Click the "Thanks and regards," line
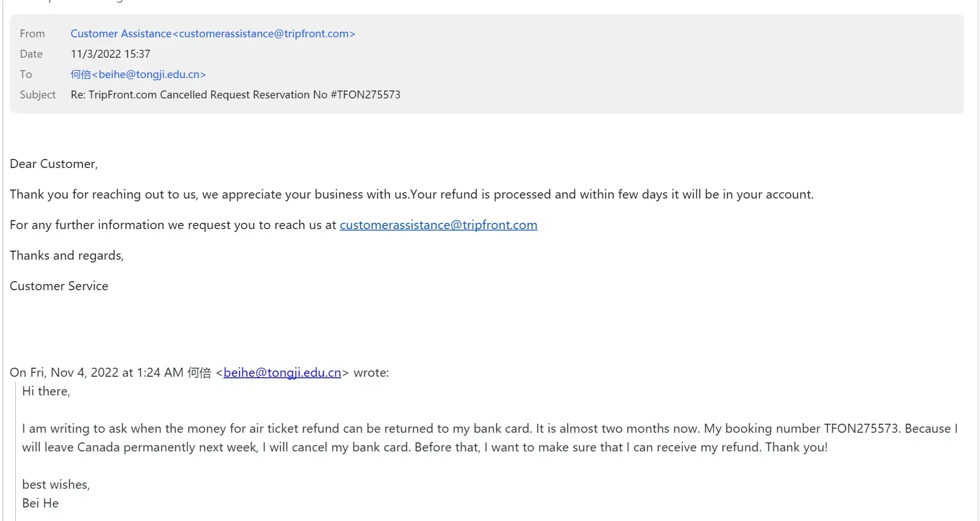The image size is (980, 521). coord(67,256)
